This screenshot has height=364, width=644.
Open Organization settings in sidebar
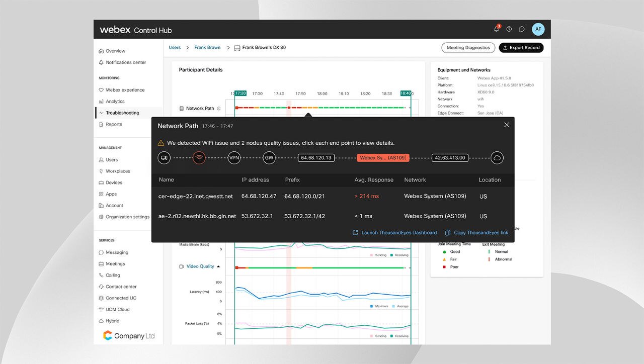[x=124, y=217]
